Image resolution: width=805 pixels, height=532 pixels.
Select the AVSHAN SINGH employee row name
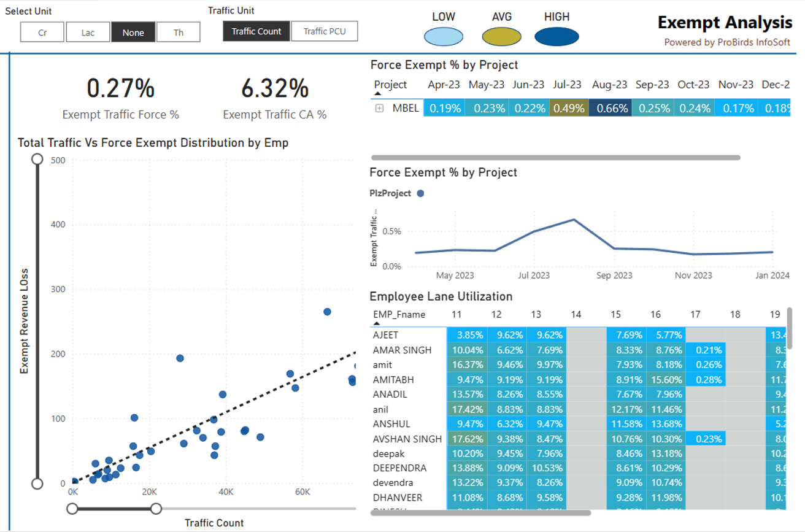pyautogui.click(x=407, y=439)
